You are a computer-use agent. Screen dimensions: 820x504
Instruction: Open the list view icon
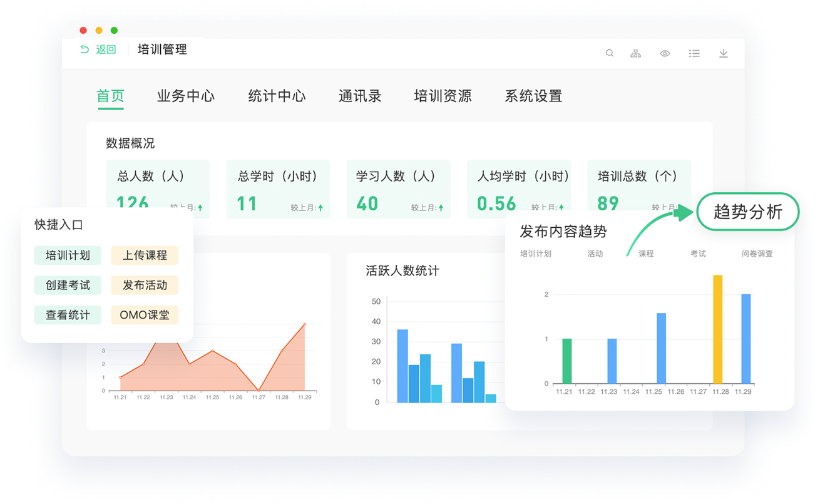click(694, 53)
